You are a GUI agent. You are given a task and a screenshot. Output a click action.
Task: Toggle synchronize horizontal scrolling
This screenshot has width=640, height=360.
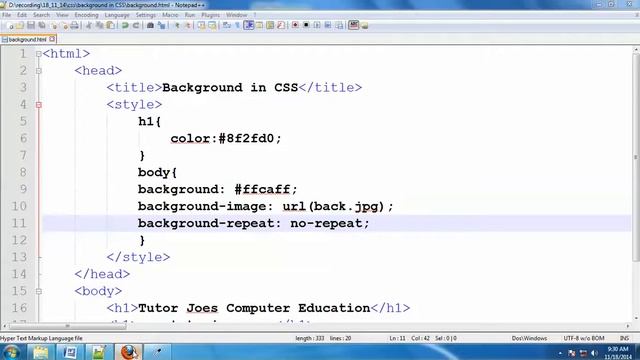[212, 25]
